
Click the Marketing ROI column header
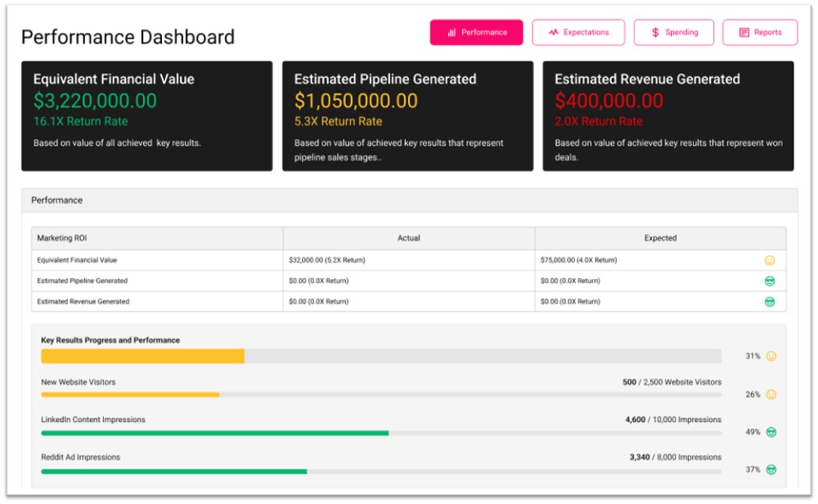[62, 238]
